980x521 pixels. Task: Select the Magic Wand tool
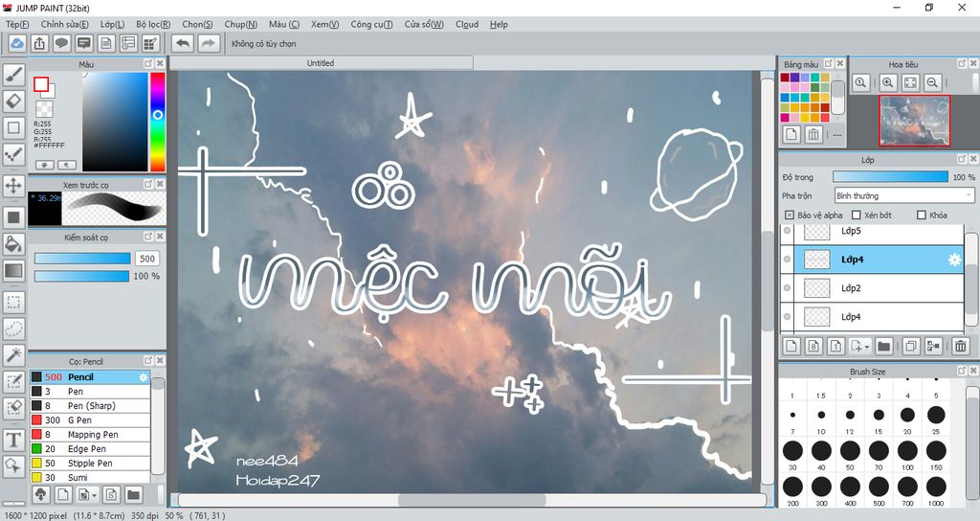tap(13, 355)
